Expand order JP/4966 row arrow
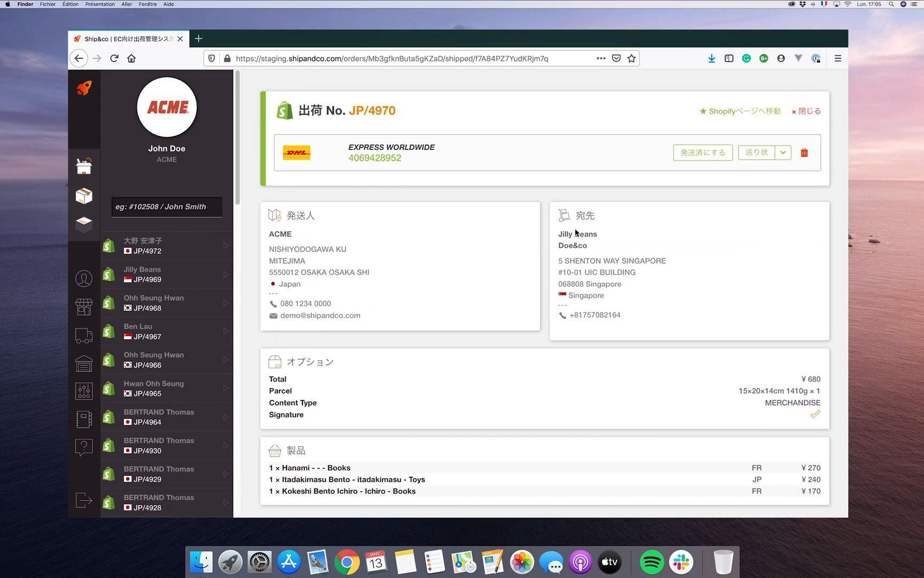Viewport: 924px width, 578px height. (226, 360)
